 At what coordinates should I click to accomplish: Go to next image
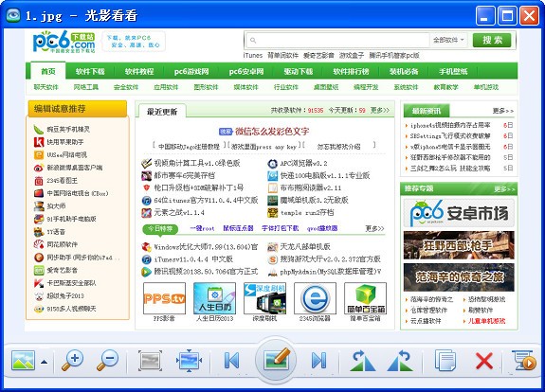point(318,361)
